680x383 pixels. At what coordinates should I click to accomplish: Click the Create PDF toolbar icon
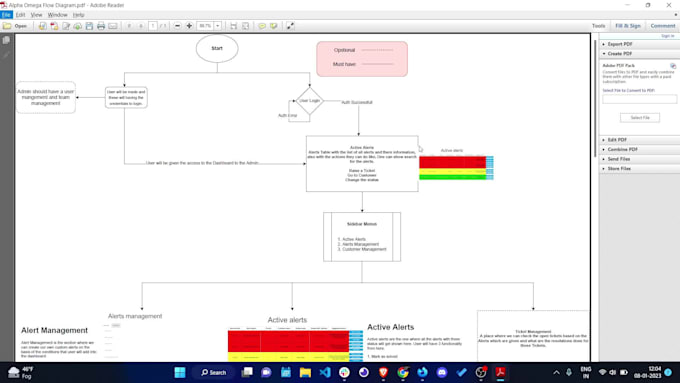point(54,26)
